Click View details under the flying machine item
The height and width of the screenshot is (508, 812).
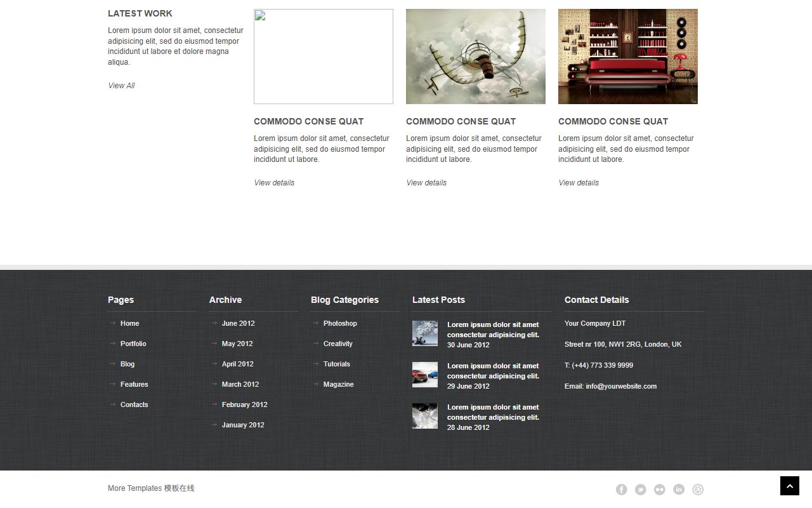pos(426,183)
